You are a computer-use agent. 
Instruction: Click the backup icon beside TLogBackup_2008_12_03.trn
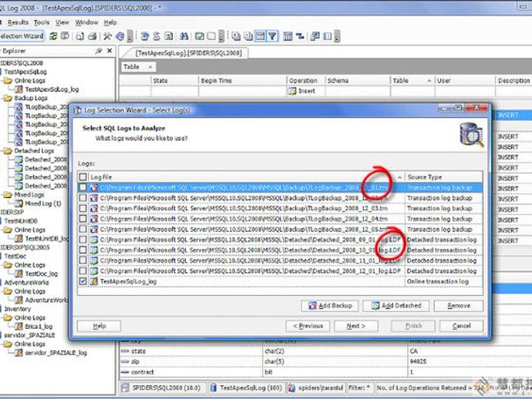coord(93,209)
